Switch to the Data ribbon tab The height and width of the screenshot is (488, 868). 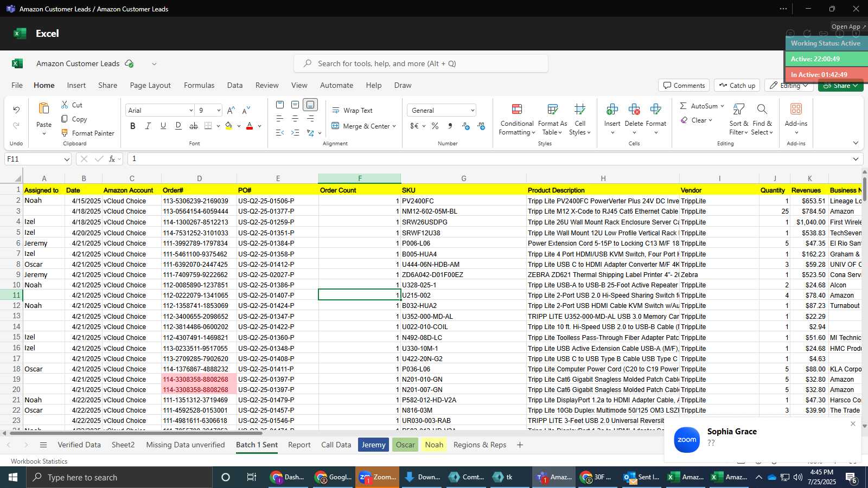(x=235, y=85)
